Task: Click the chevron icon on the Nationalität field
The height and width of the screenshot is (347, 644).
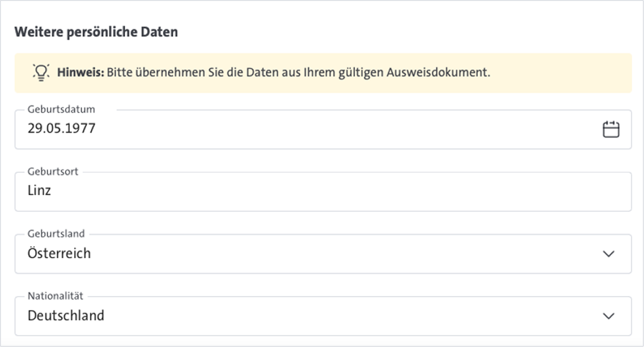Action: pos(609,315)
